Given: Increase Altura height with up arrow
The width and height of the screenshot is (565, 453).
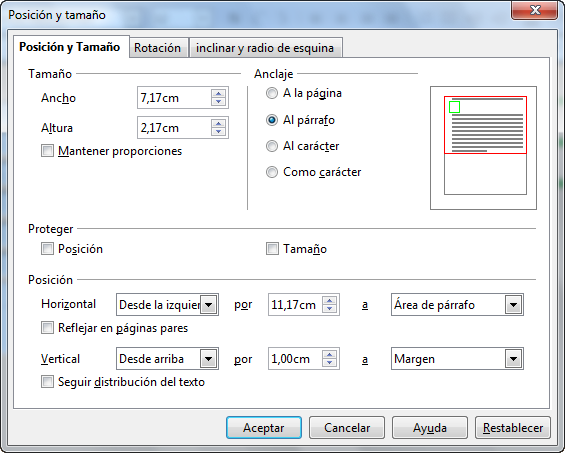Looking at the screenshot, I should click(x=218, y=124).
